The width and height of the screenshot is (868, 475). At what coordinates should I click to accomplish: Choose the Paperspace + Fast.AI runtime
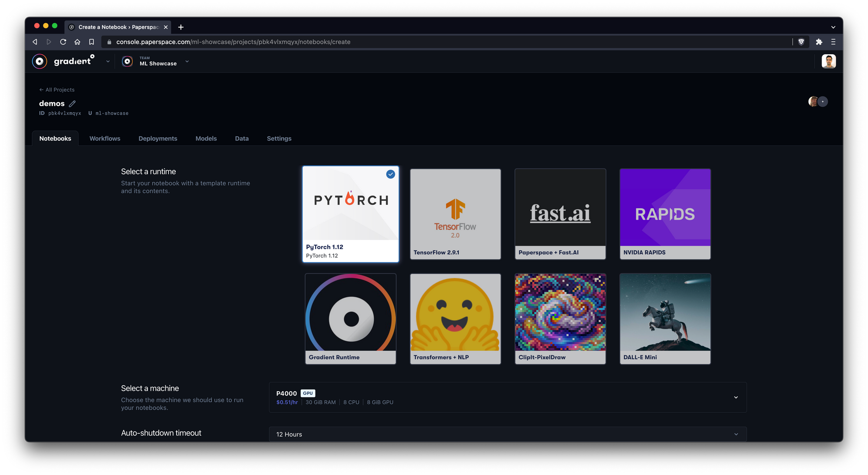pyautogui.click(x=560, y=214)
